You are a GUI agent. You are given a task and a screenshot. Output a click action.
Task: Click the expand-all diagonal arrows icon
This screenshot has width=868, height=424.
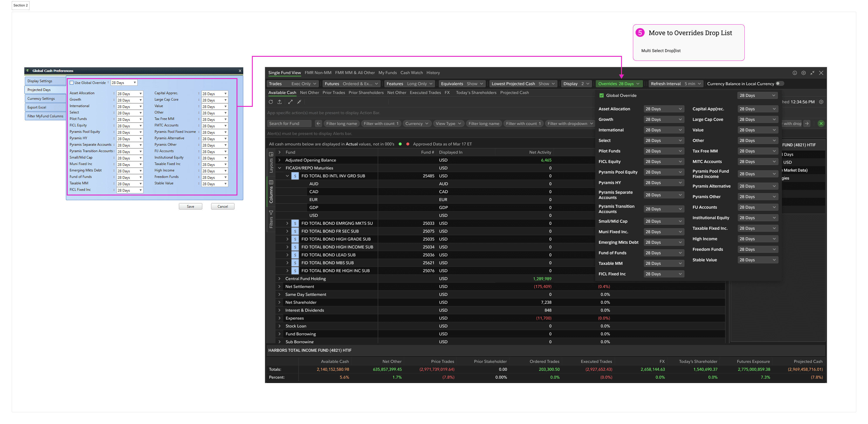tap(290, 102)
